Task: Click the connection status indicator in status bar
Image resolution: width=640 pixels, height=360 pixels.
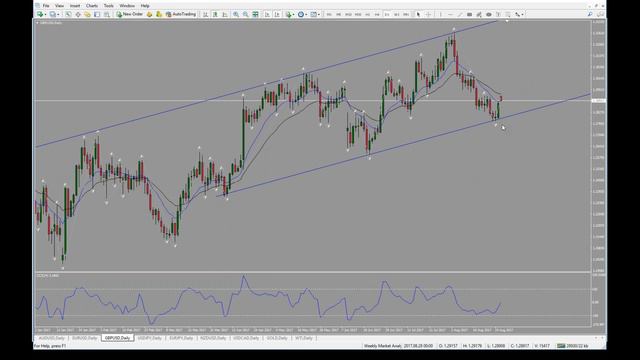Action: (x=572, y=346)
